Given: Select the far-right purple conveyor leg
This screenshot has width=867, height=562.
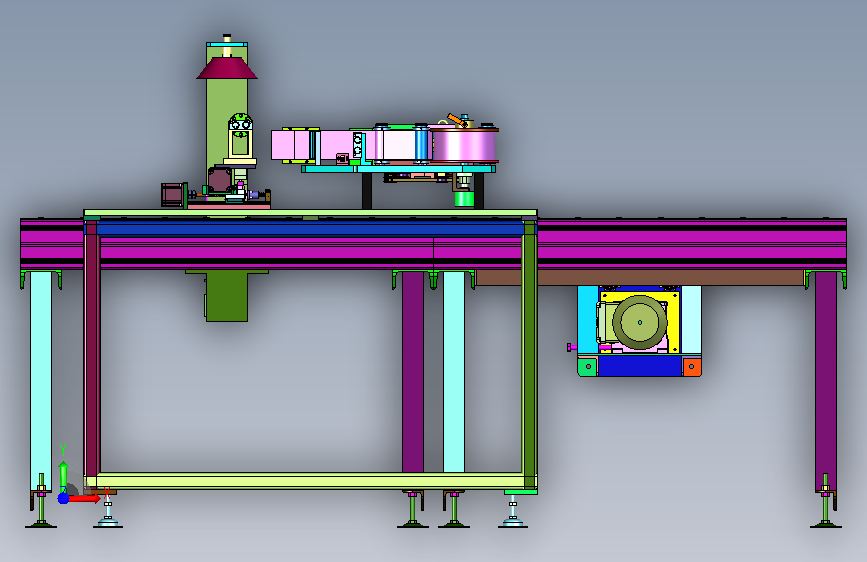Looking at the screenshot, I should point(826,382).
